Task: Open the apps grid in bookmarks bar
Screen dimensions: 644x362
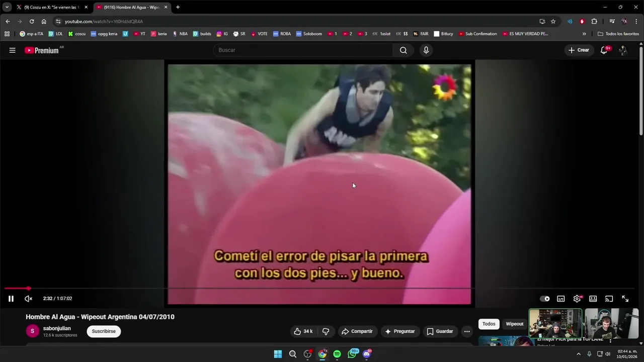Action: point(7,34)
